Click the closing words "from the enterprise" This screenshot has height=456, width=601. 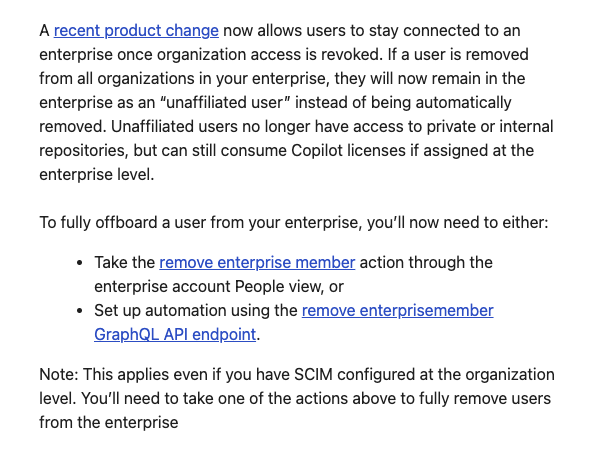point(109,423)
